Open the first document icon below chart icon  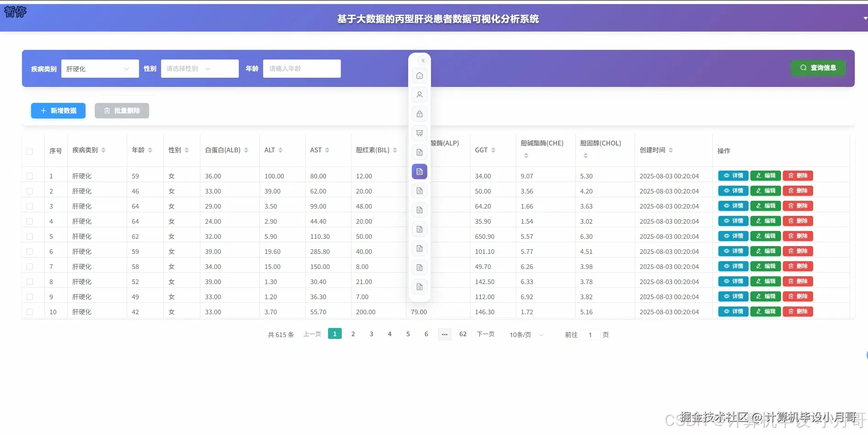[x=419, y=152]
